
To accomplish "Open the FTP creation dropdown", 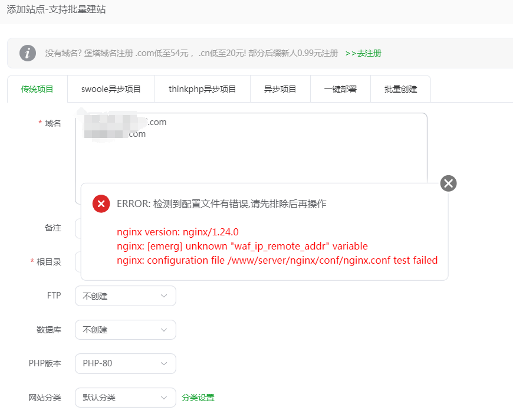I will pyautogui.click(x=125, y=296).
